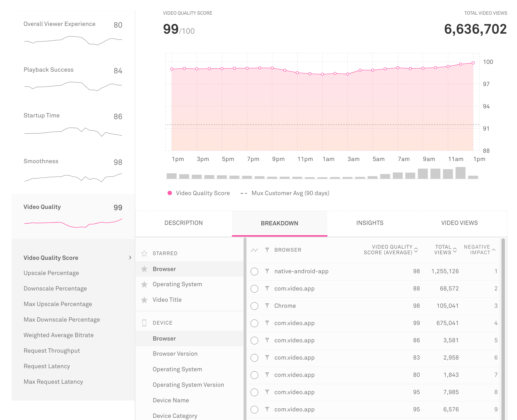Screen dimensions: 517x420
Task: Click the star outline beside STARRED header
Action: coord(144,253)
